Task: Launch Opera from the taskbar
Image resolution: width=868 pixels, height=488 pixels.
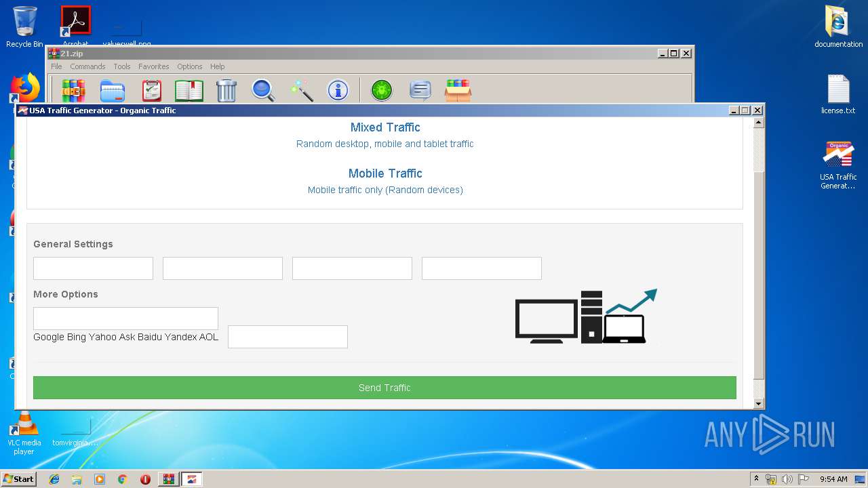Action: tap(145, 479)
